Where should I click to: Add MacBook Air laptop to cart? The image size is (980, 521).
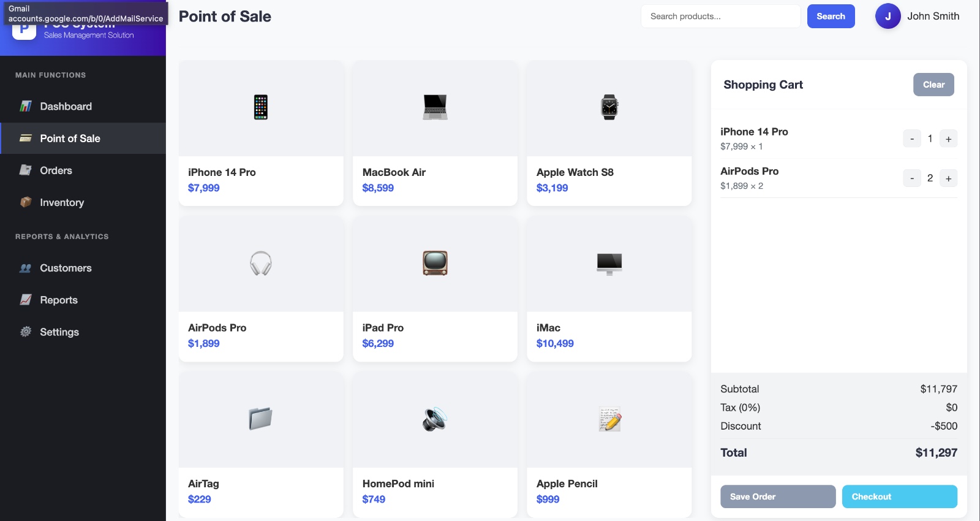pyautogui.click(x=435, y=133)
